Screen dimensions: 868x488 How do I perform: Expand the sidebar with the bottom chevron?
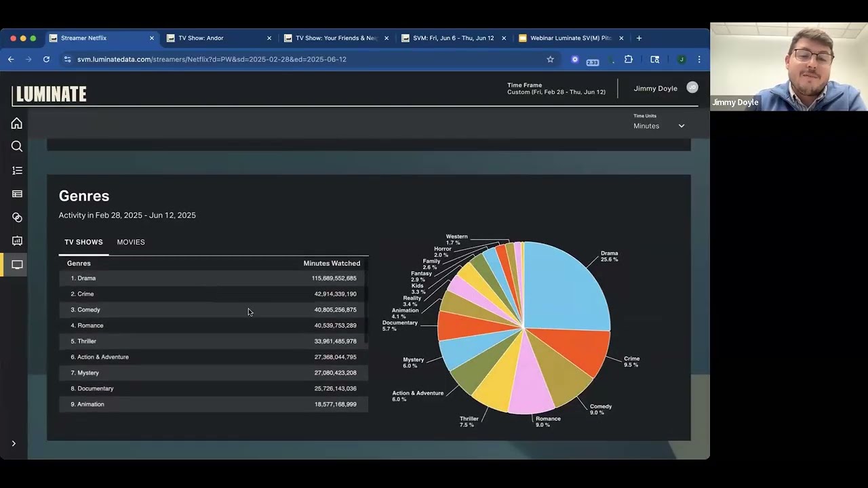coord(14,443)
